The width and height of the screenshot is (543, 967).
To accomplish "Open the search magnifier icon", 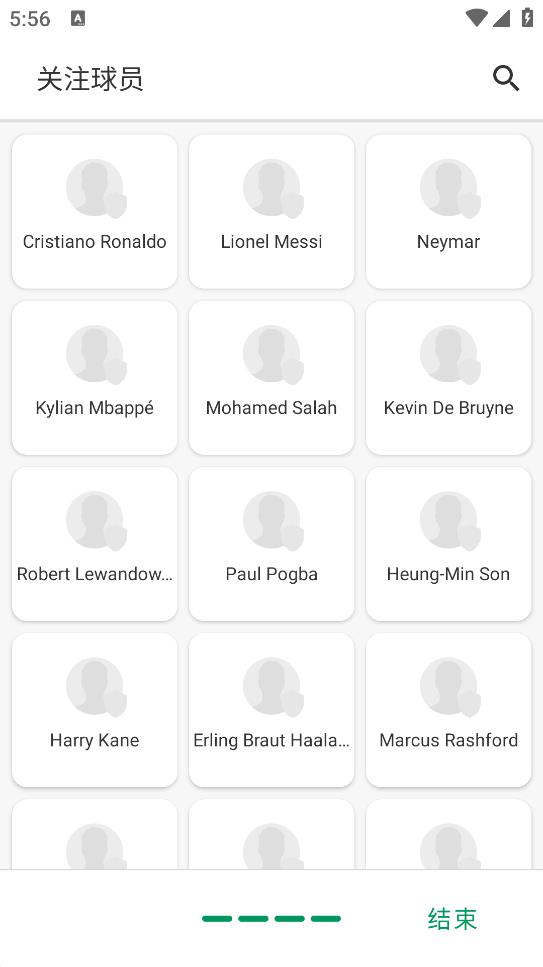I will [506, 79].
